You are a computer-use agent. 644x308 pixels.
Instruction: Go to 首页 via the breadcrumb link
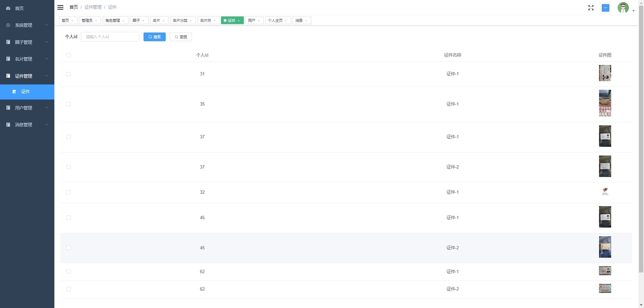(x=74, y=8)
